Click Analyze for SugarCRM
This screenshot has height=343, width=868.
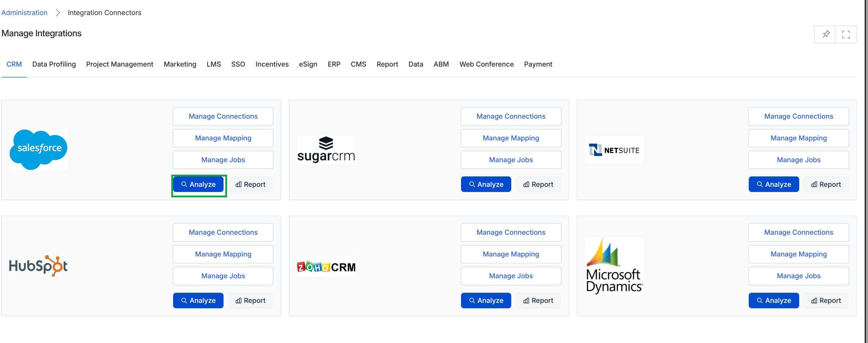[486, 184]
